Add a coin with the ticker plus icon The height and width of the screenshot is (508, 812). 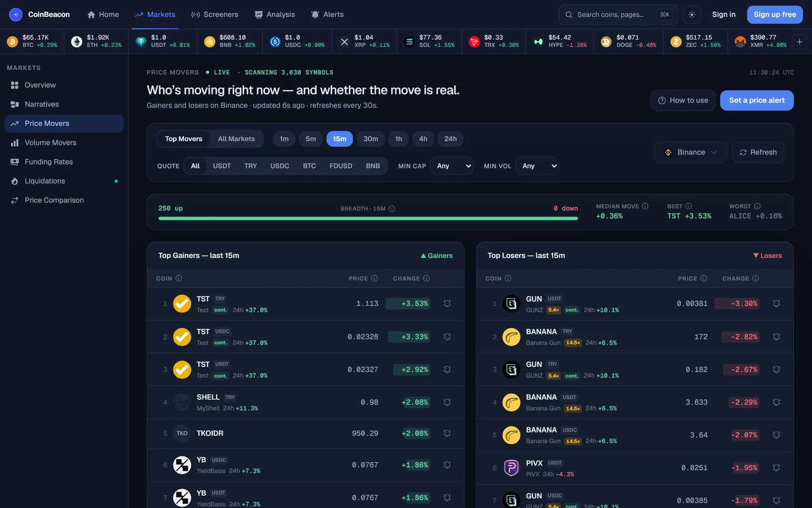click(x=799, y=42)
